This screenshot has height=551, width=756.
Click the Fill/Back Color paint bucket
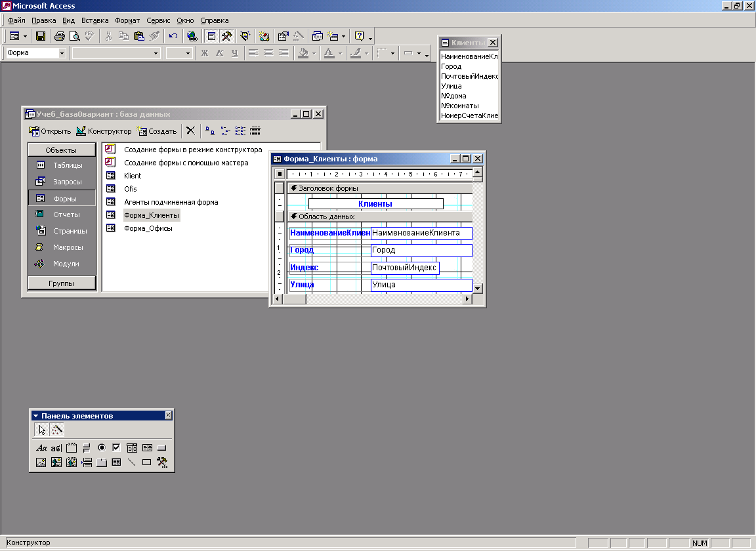point(303,53)
